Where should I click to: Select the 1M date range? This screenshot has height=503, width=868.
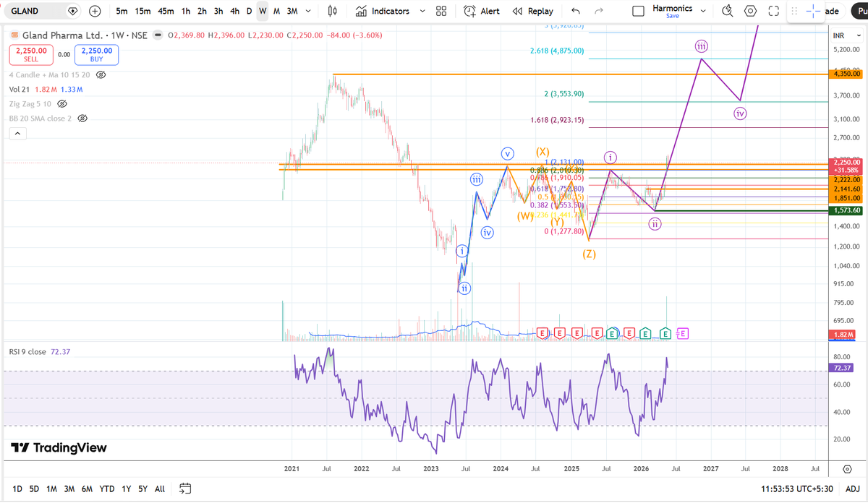51,489
